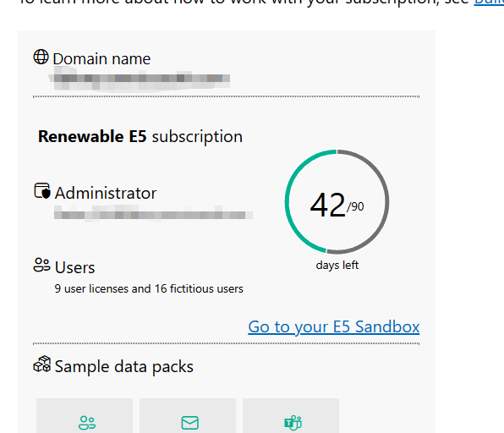This screenshot has width=504, height=433.
Task: Click the days left caption
Action: (x=337, y=266)
